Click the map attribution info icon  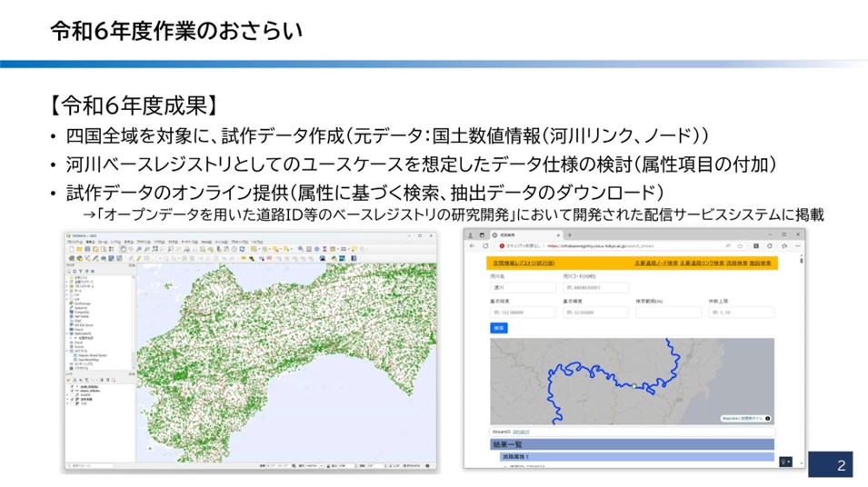click(768, 419)
